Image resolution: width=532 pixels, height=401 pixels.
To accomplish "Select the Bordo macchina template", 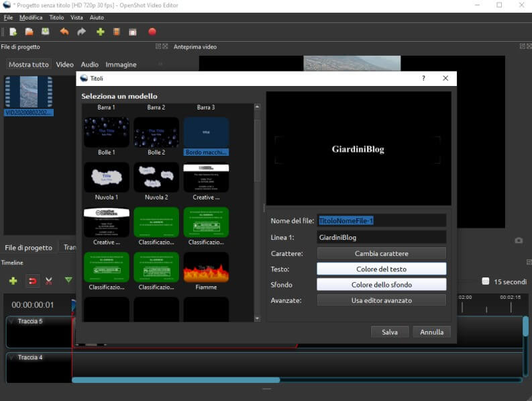I will (x=206, y=136).
